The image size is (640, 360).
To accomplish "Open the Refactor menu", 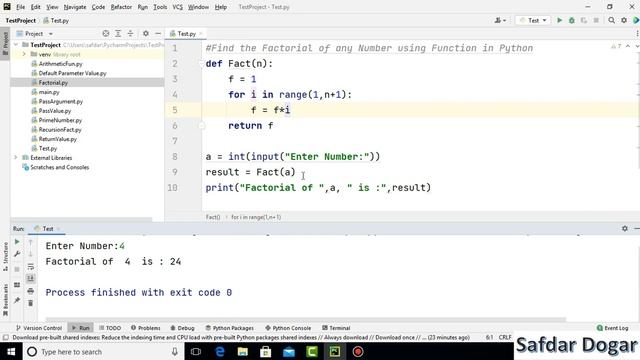I will pos(121,7).
